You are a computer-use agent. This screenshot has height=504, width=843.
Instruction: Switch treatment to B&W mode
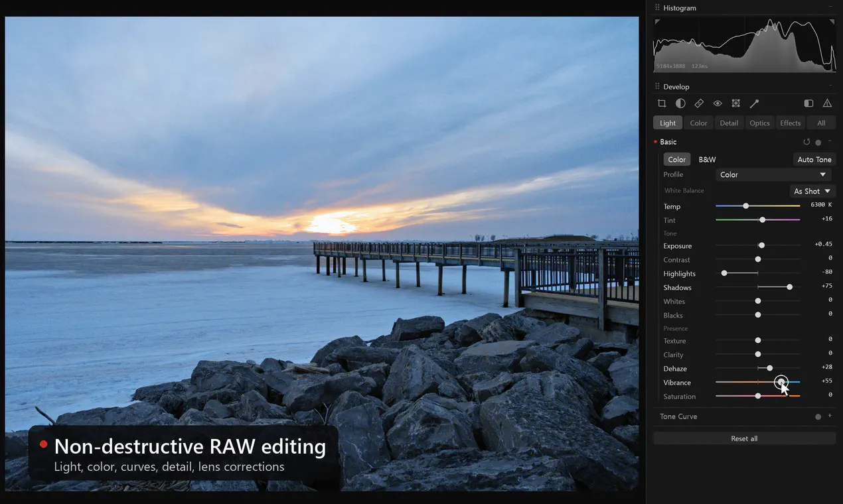coord(707,159)
